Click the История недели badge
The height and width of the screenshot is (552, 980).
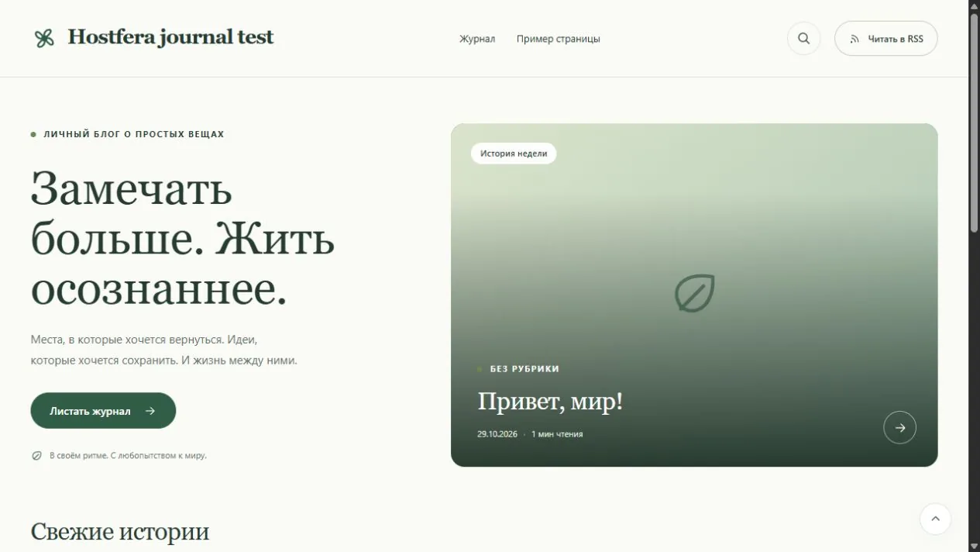[x=514, y=154]
